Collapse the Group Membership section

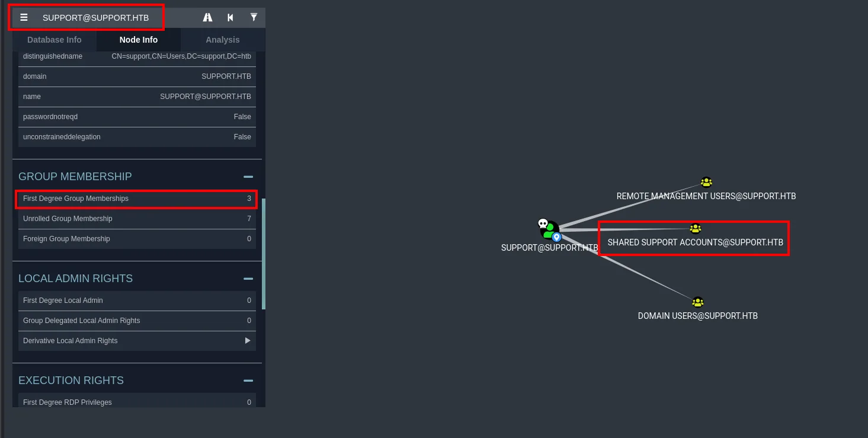pyautogui.click(x=248, y=177)
